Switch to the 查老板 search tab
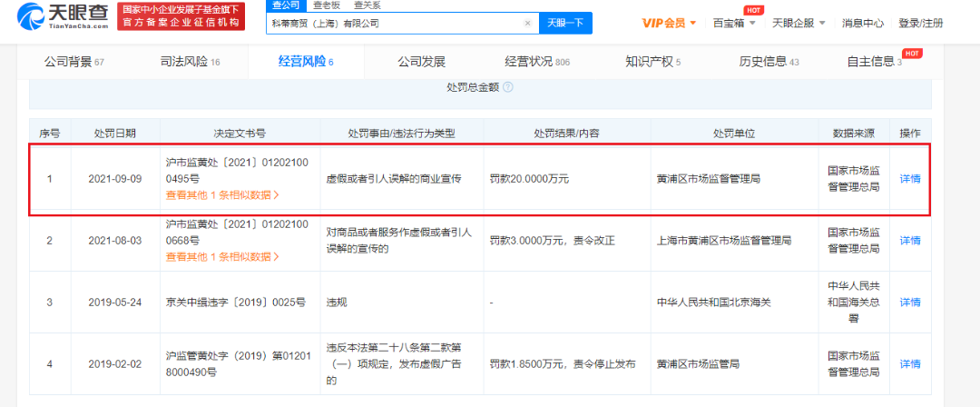Viewport: 980px width, 407px height. point(328,5)
